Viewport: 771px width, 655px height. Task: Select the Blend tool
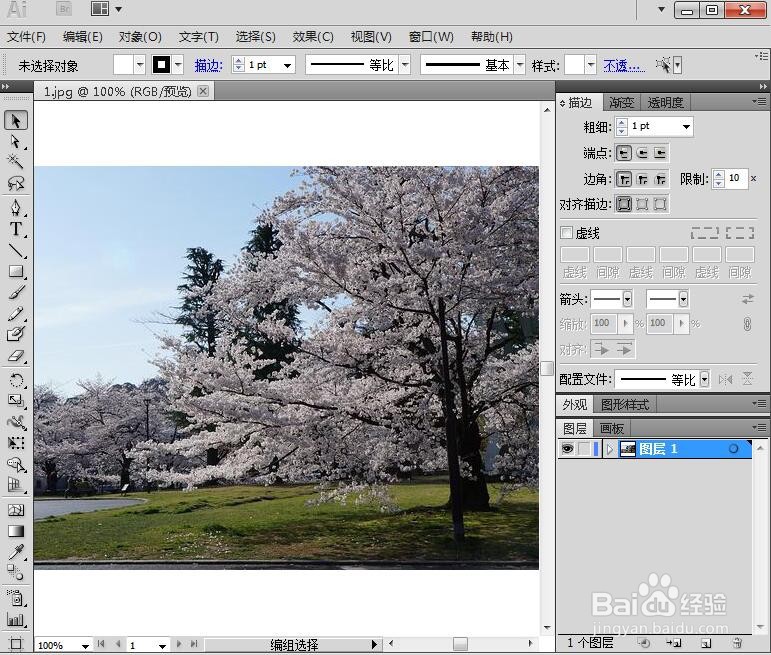(x=16, y=573)
